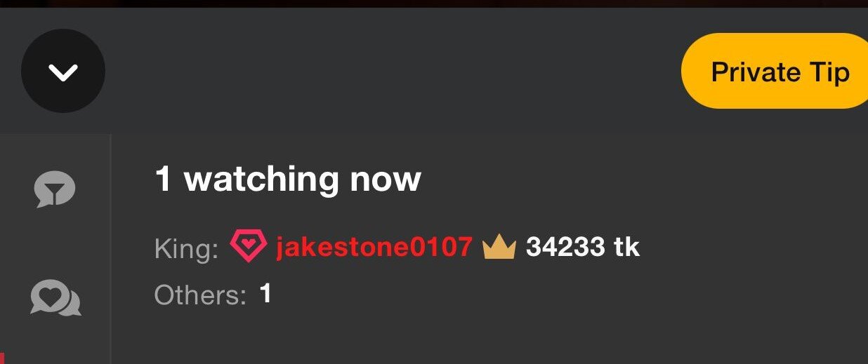868x364 pixels.
Task: Click the 'Others:' label
Action: click(200, 295)
